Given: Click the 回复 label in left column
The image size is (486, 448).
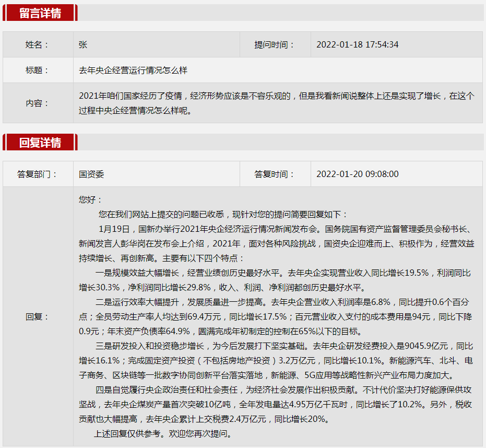Looking at the screenshot, I should coord(37,316).
